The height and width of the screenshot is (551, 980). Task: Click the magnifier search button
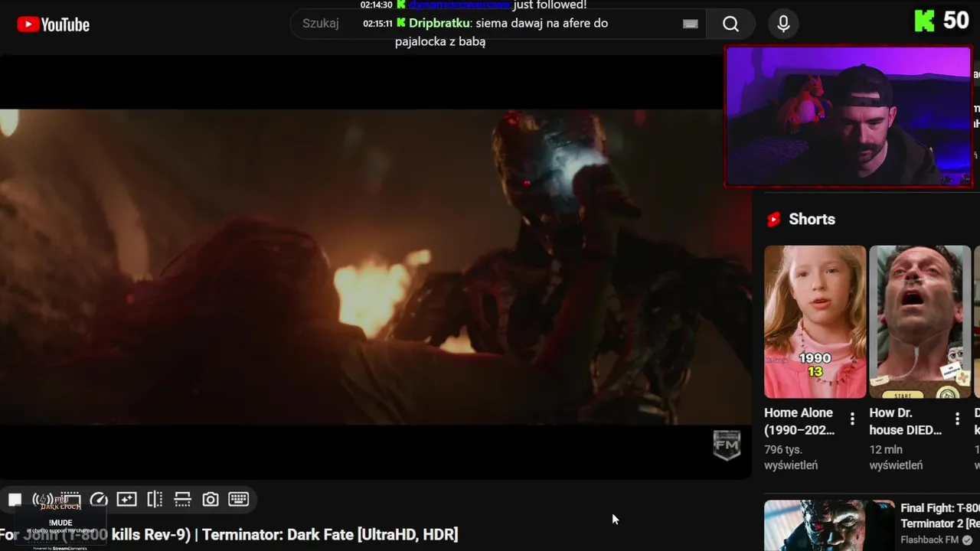730,24
